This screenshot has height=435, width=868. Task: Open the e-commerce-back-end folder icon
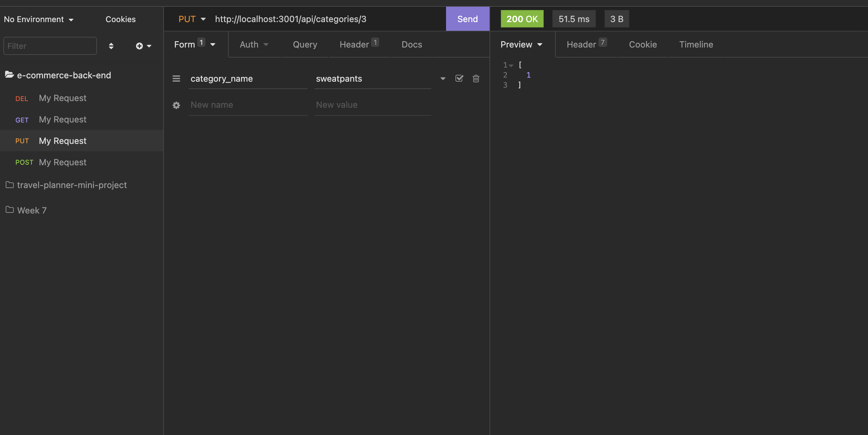click(x=9, y=75)
